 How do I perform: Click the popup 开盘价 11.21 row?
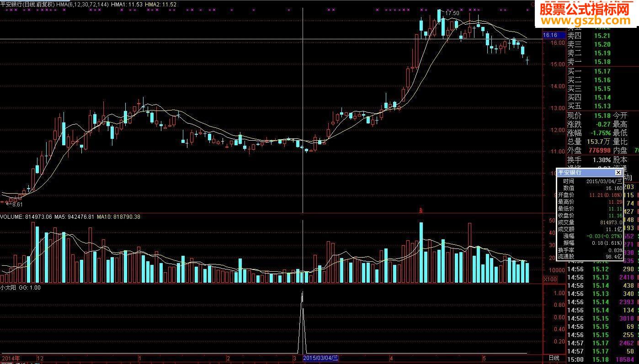pyautogui.click(x=590, y=195)
